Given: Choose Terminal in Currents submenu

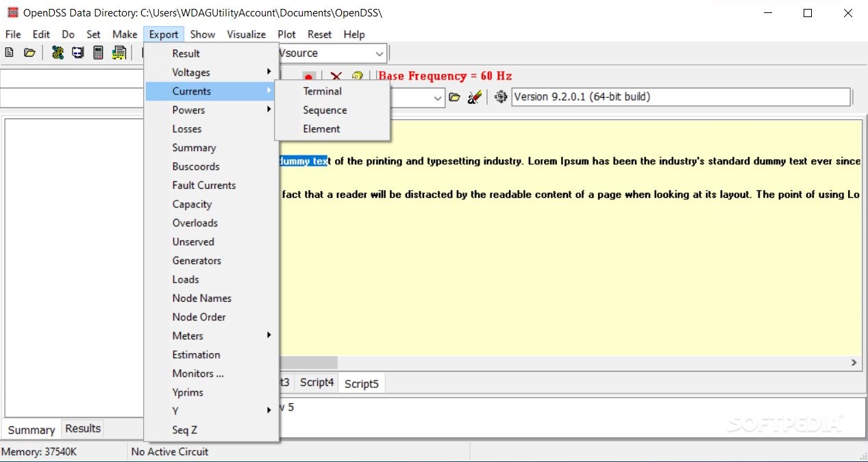Looking at the screenshot, I should tap(332, 91).
